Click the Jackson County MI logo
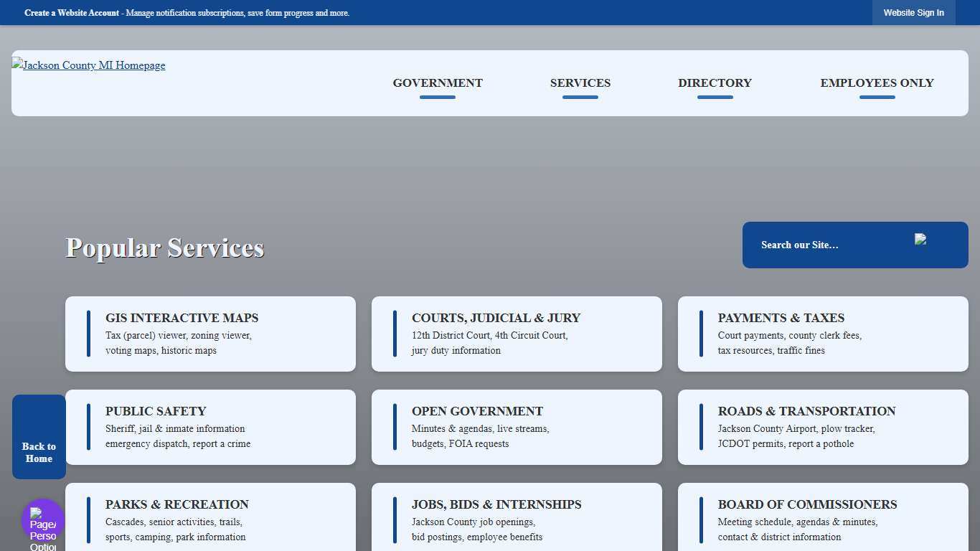The height and width of the screenshot is (551, 980). click(88, 65)
